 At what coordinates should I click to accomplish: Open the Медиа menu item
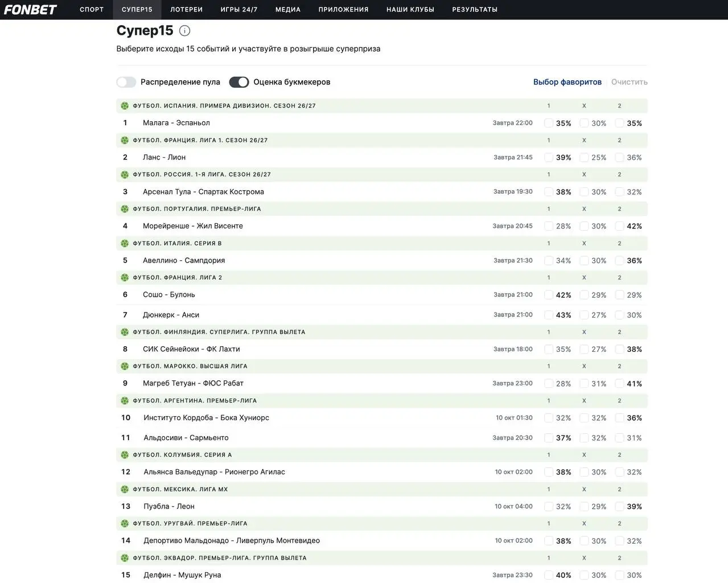[x=288, y=10]
